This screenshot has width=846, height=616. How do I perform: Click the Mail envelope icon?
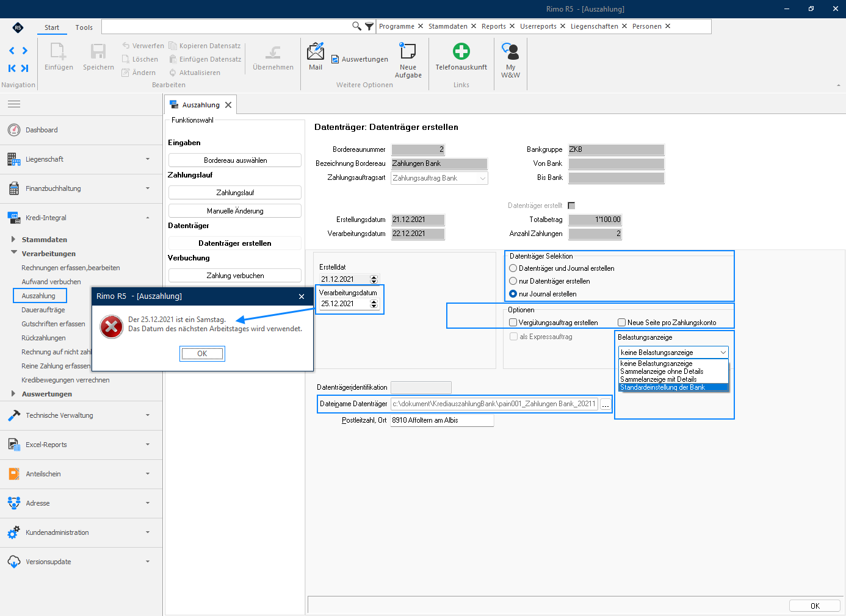316,51
